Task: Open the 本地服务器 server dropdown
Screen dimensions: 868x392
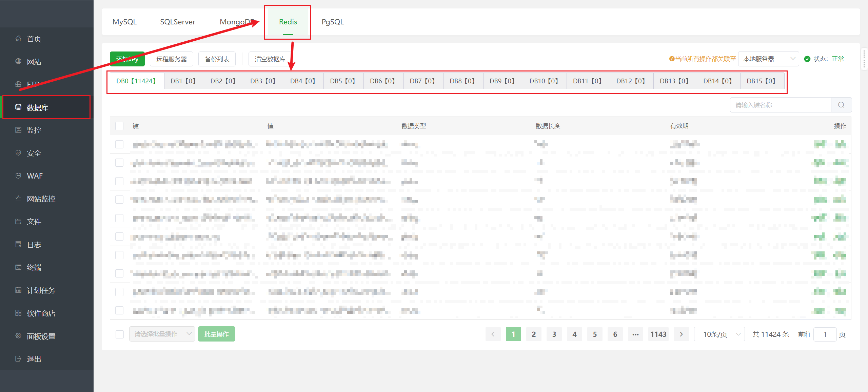Action: tap(768, 59)
